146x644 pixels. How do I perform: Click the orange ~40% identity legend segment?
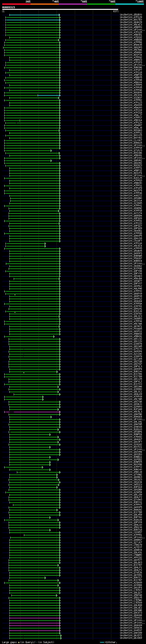tap(45, 4)
